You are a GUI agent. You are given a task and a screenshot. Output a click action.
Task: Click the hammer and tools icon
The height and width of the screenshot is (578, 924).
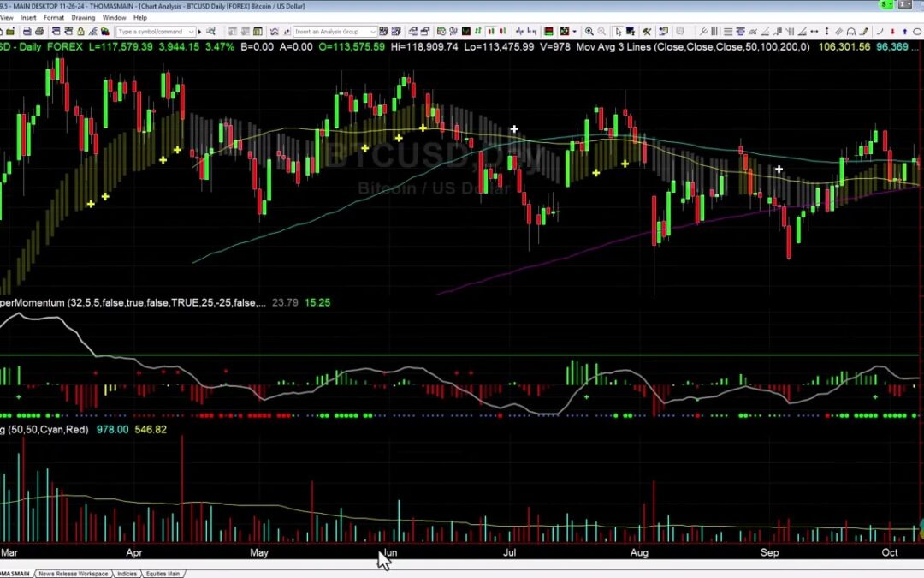647,32
